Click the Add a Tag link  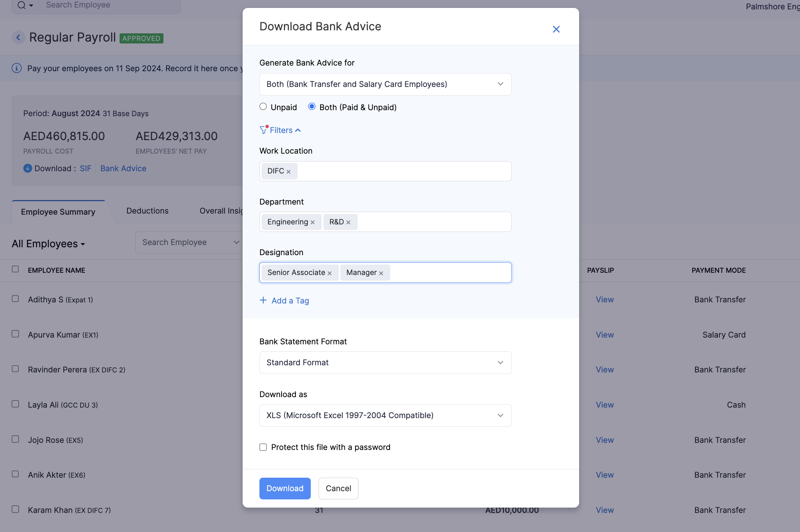tap(290, 300)
